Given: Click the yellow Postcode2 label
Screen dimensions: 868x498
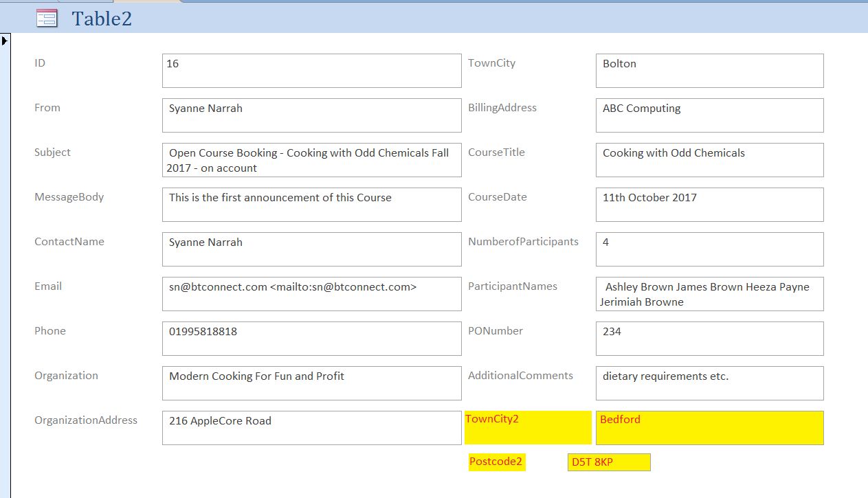Looking at the screenshot, I should coord(497,462).
